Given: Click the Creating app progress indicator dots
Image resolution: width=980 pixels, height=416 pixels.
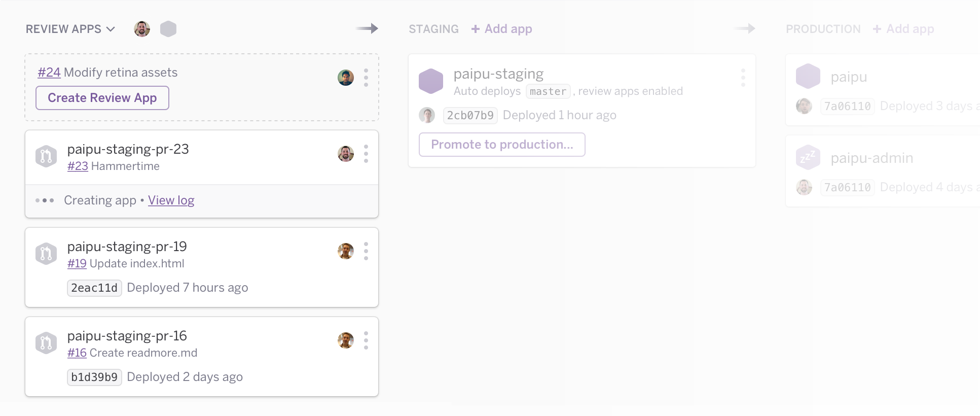Looking at the screenshot, I should coord(45,200).
